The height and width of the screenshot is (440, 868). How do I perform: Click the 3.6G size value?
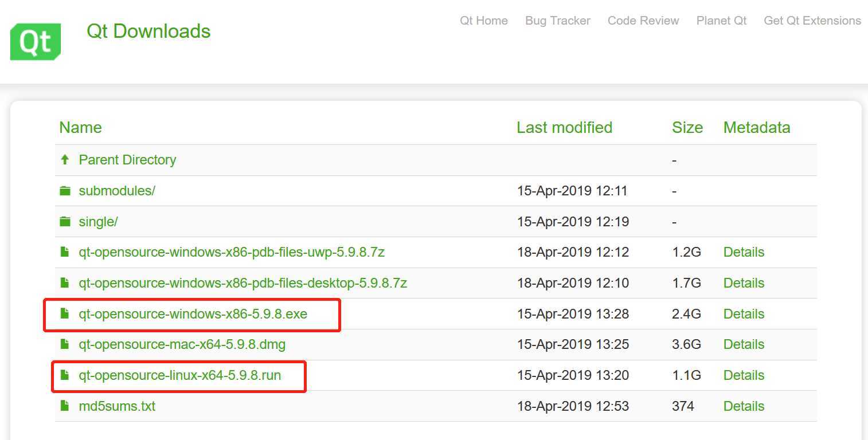(686, 344)
